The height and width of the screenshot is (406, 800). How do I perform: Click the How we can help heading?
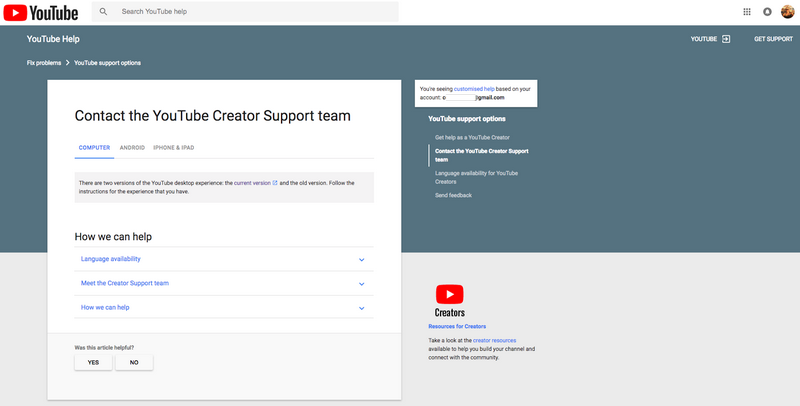113,237
